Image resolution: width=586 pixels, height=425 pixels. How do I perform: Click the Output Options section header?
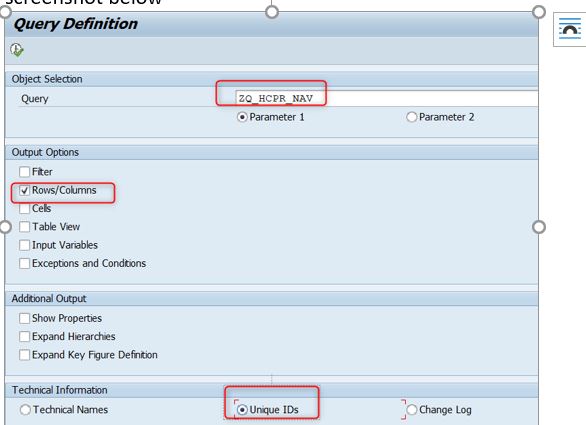[272, 152]
